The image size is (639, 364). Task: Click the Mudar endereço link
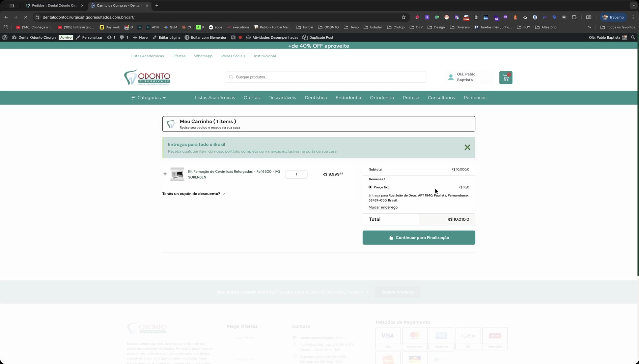[383, 207]
